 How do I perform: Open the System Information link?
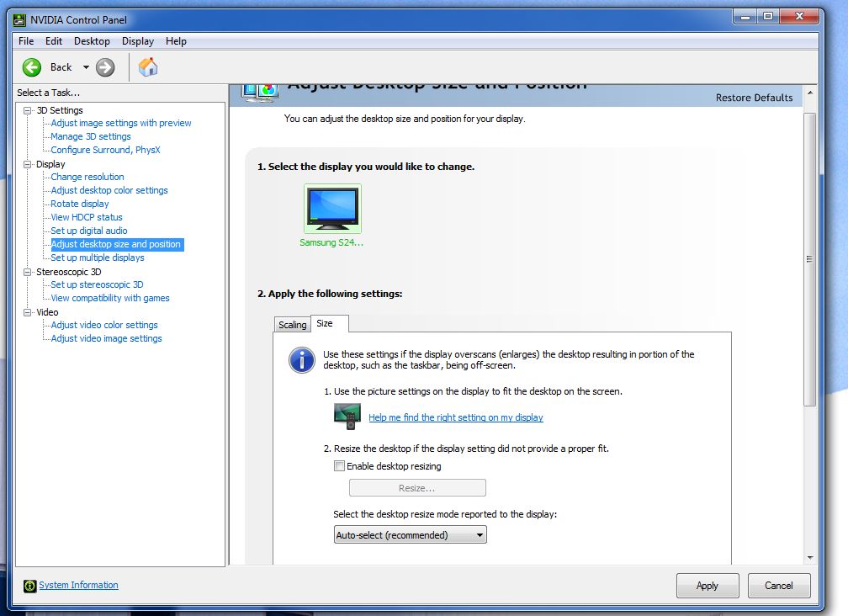(78, 585)
